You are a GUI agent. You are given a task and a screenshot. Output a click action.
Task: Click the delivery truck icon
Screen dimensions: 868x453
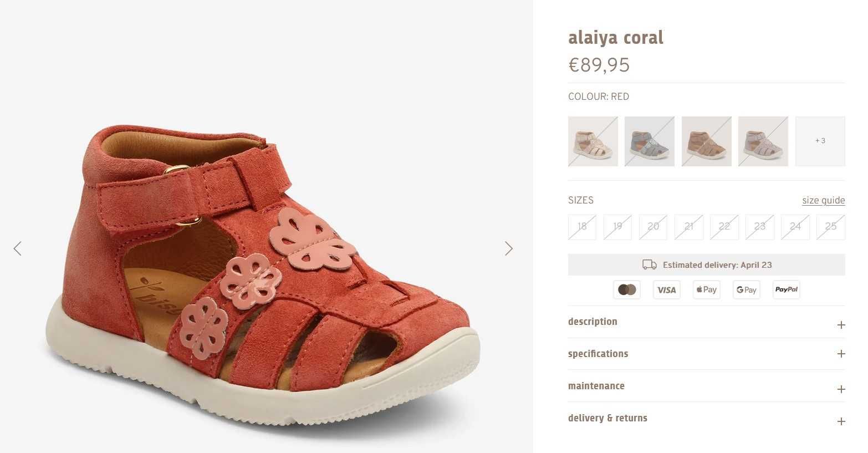(650, 264)
